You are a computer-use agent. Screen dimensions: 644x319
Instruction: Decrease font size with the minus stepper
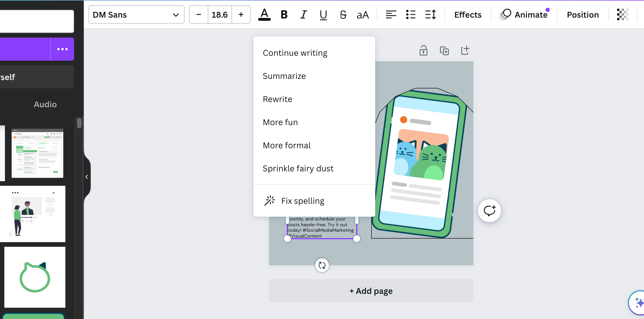[198, 14]
